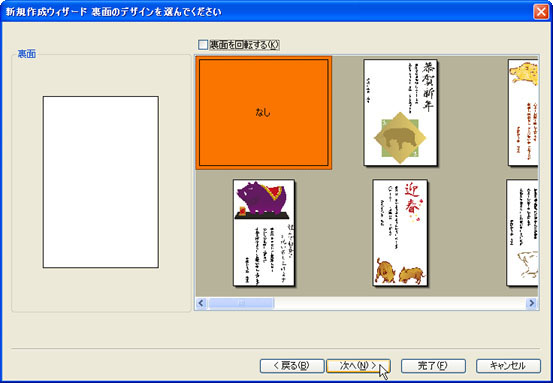
Task: Click the left scroll arrow of design list
Action: click(201, 303)
